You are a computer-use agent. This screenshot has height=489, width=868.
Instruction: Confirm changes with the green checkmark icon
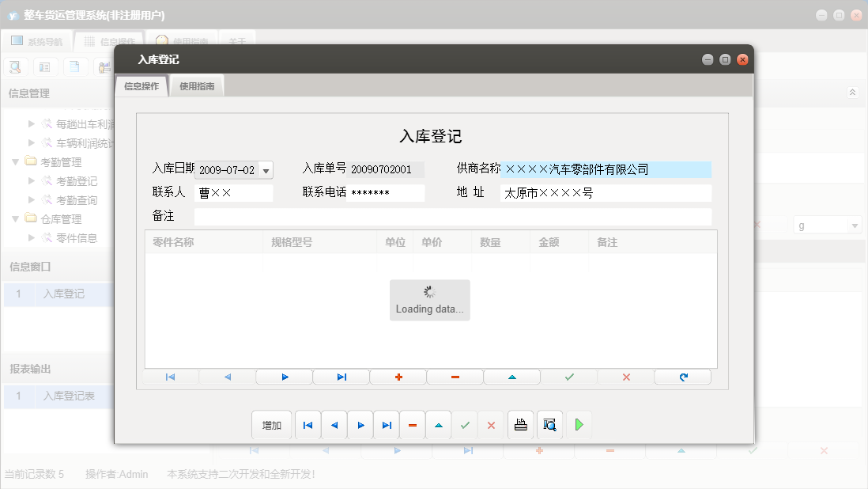coord(568,377)
